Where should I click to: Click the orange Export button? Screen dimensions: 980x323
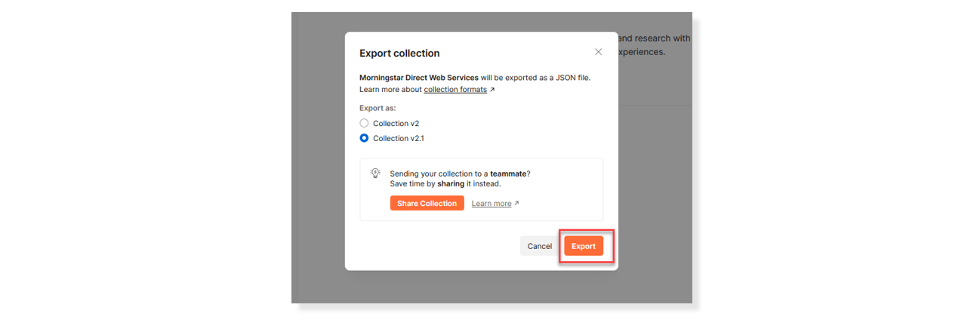click(583, 246)
